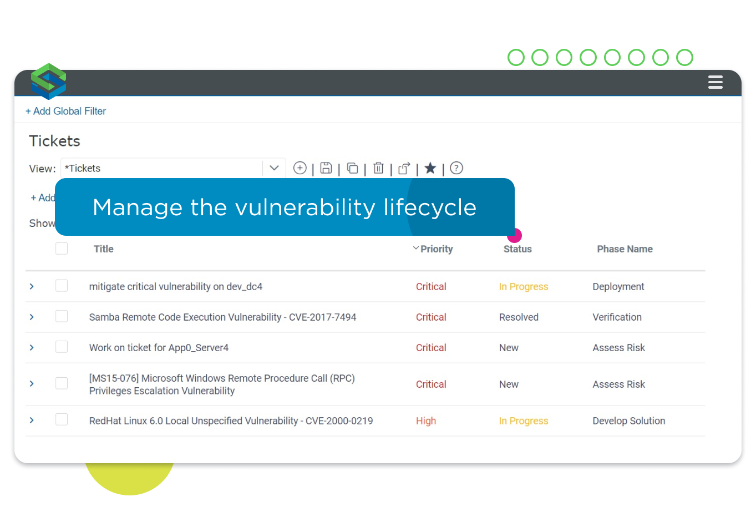The image size is (756, 532).
Task: Click the save view floppy disk icon
Action: coord(326,168)
